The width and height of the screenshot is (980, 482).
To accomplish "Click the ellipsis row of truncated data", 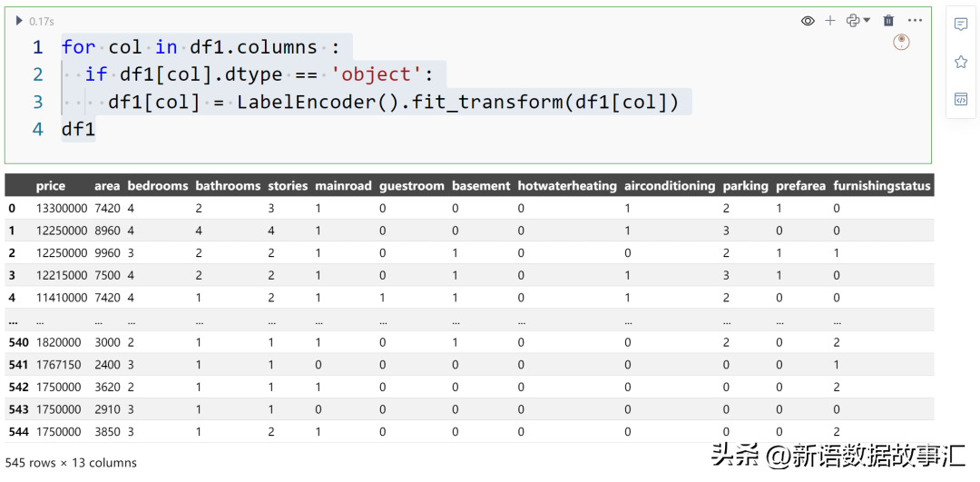I will (x=469, y=320).
